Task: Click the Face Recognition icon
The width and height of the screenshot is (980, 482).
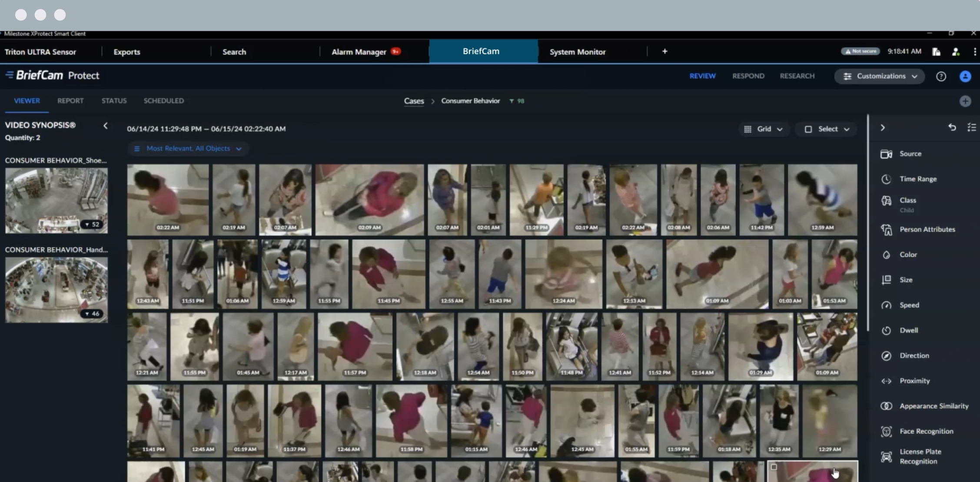Action: 886,431
